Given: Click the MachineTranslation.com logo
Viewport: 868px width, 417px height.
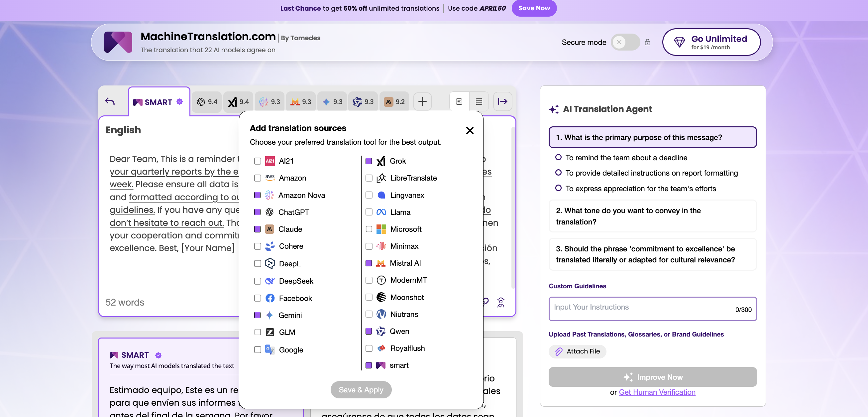Looking at the screenshot, I should 118,42.
